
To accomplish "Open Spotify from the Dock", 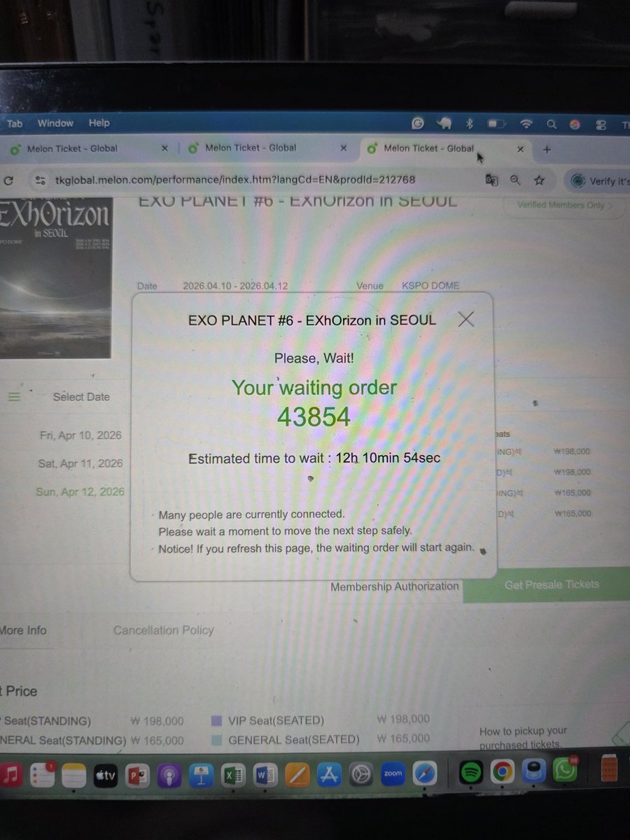I will tap(471, 772).
